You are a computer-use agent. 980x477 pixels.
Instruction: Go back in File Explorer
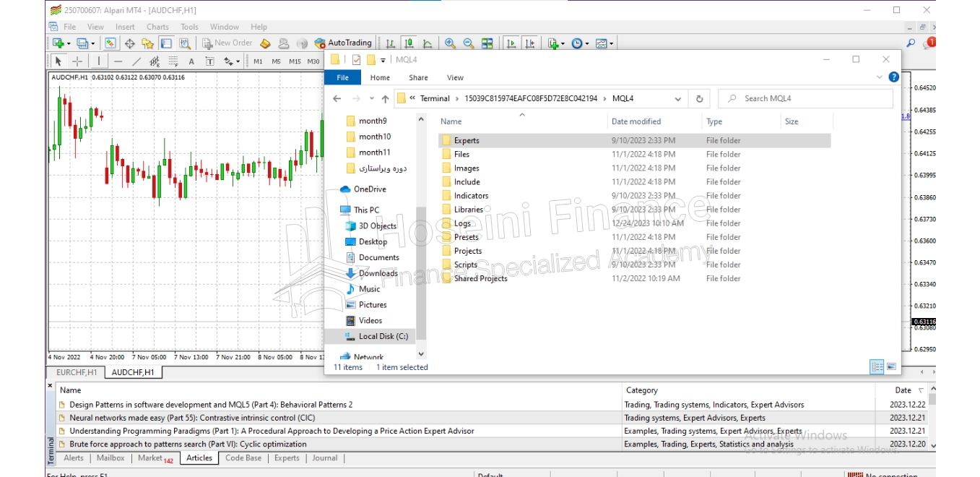click(x=337, y=98)
